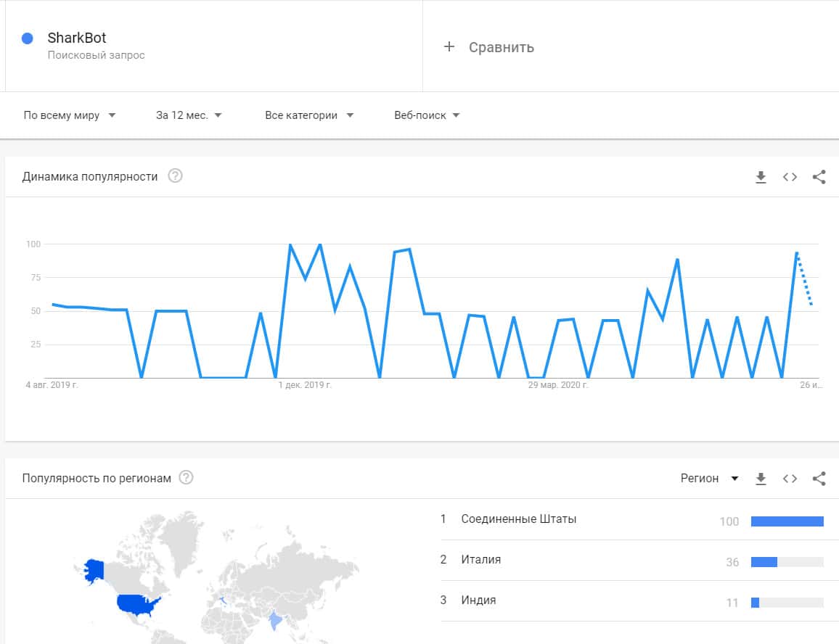Screen dimensions: 839x644
Task: Select Италия in the region list
Action: click(480, 560)
